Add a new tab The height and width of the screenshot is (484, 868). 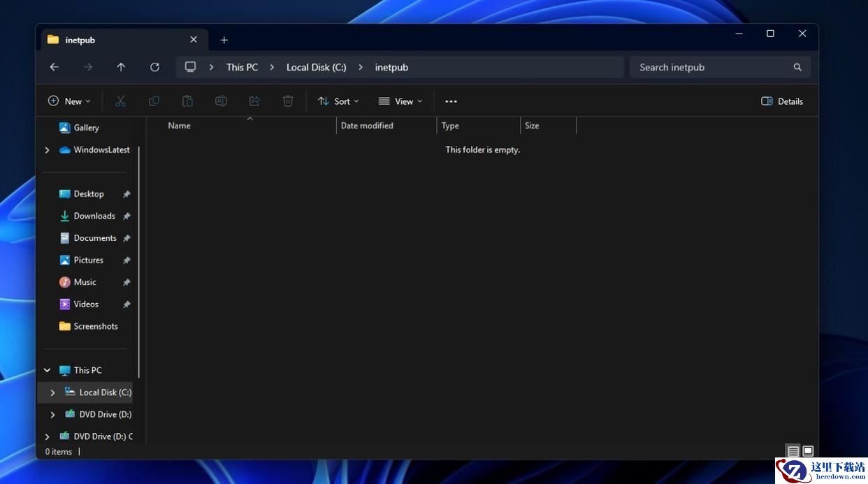(x=224, y=40)
